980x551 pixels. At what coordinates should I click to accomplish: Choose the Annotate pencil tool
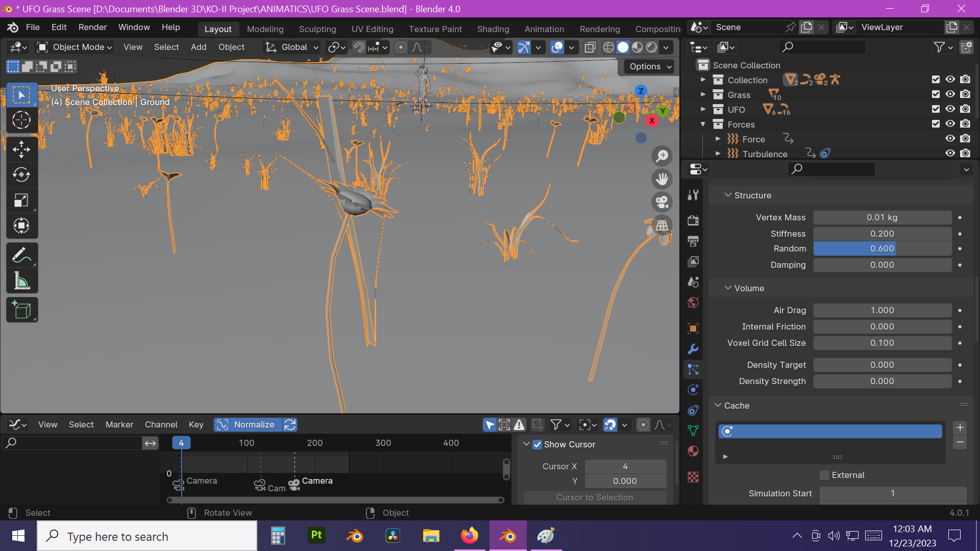21,255
